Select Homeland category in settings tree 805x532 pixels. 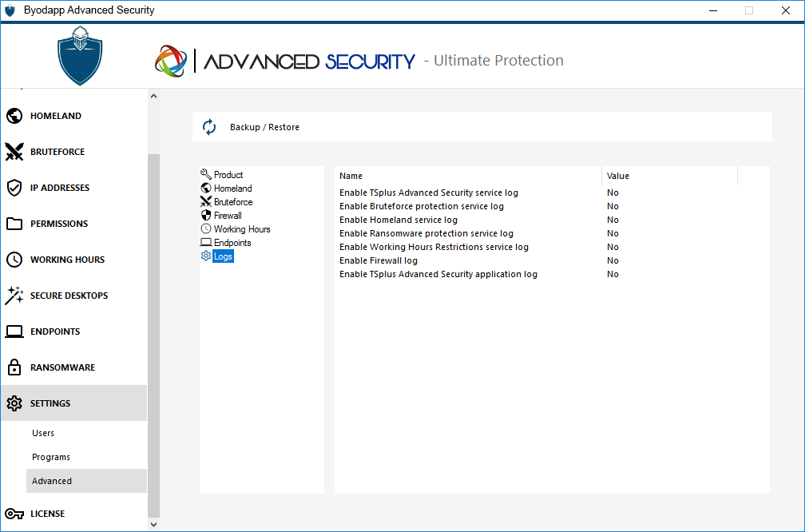233,189
